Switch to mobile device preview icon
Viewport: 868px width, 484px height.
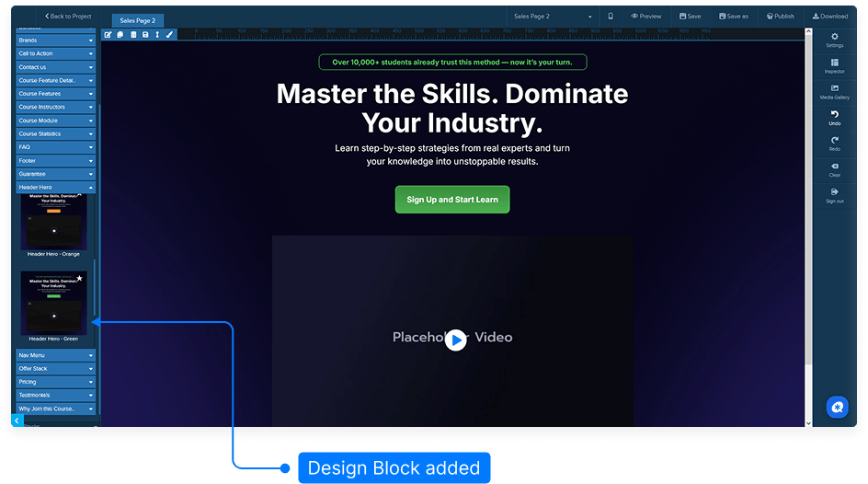point(611,16)
